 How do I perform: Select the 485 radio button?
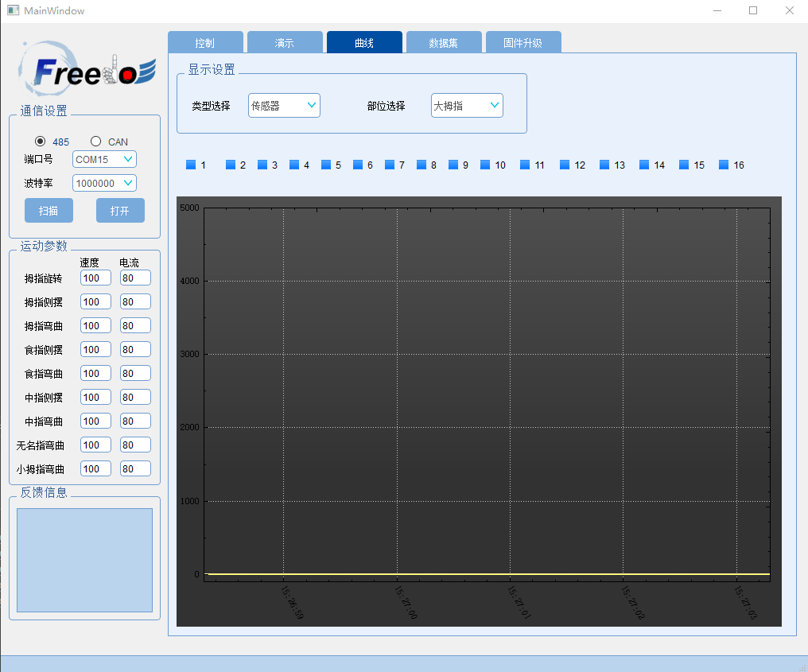point(41,142)
